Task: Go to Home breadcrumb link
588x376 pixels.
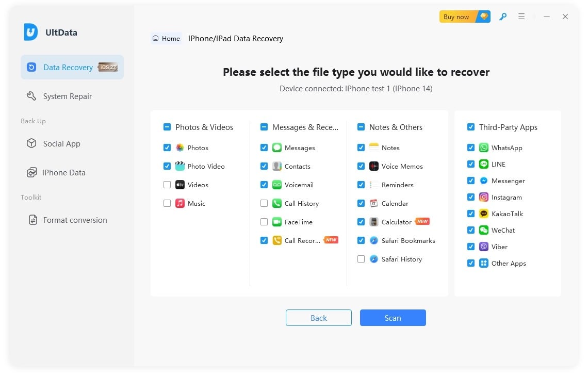Action: pyautogui.click(x=166, y=38)
